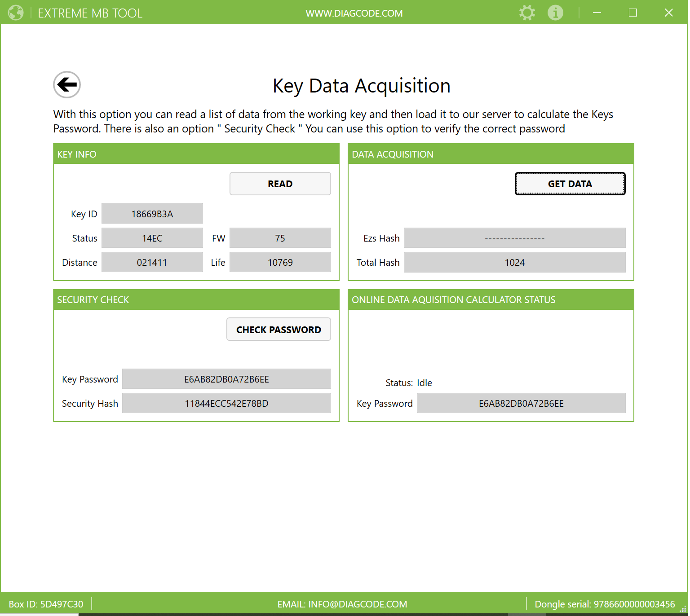The image size is (690, 616).
Task: Maximize the application window
Action: tap(632, 13)
